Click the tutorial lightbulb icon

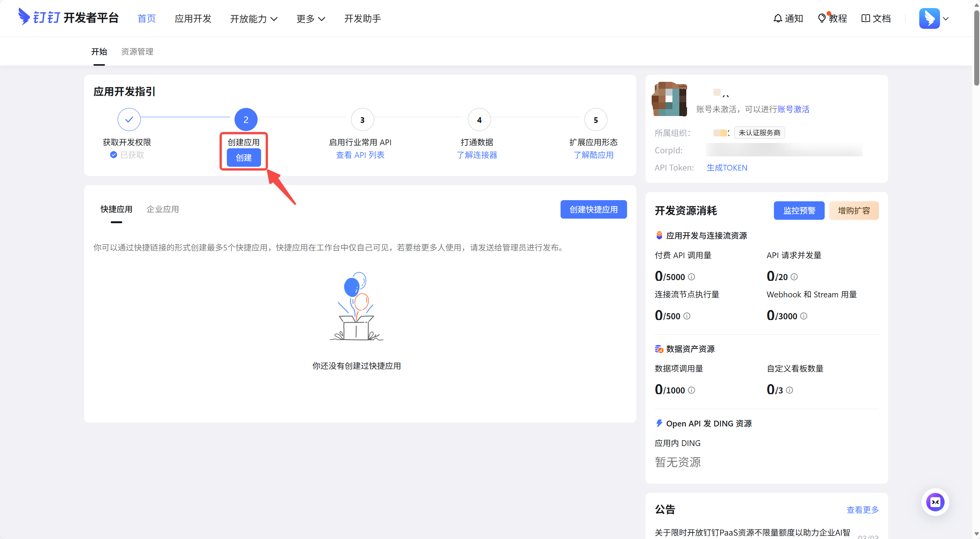coord(822,18)
